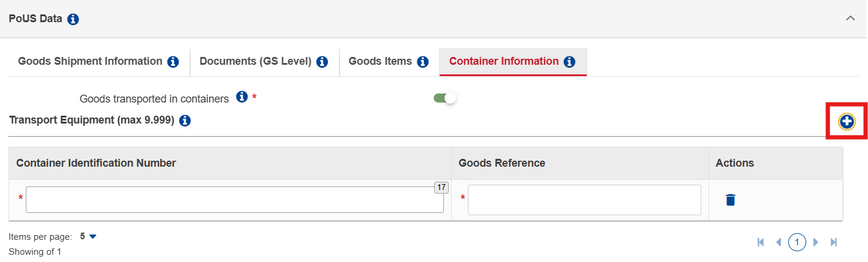Click info icon on Container Information tab
This screenshot has height=262, width=868.
pos(570,62)
